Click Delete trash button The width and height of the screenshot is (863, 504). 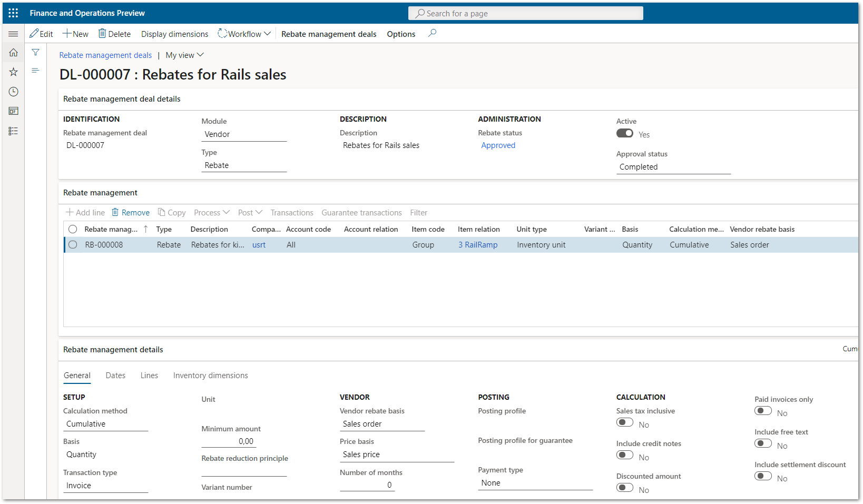pyautogui.click(x=114, y=34)
